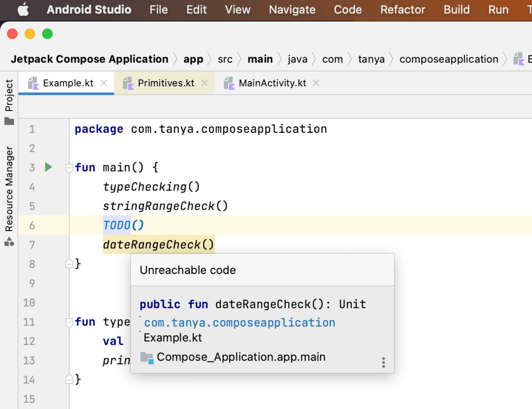Image resolution: width=532 pixels, height=409 pixels.
Task: Click the three-dot options in tooltip popup
Action: 383,362
